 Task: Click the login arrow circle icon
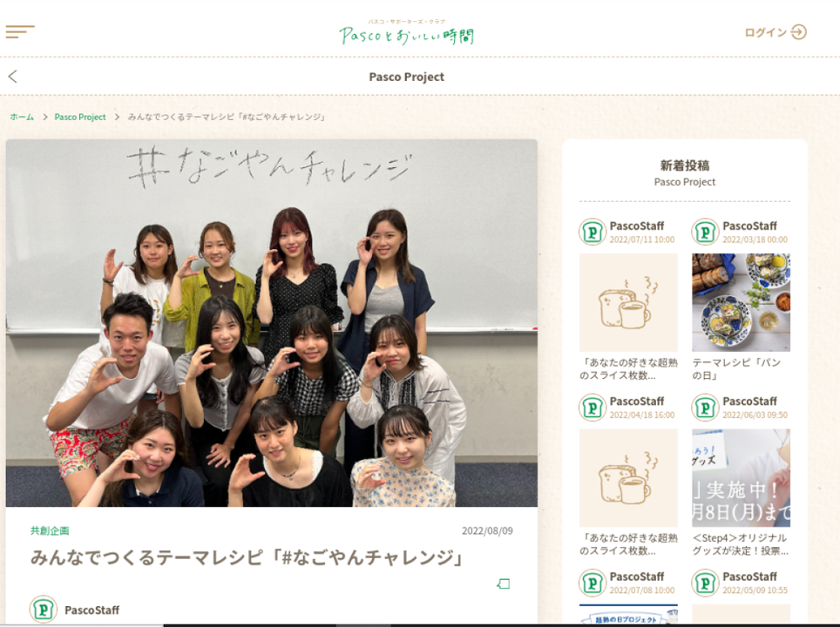click(799, 32)
